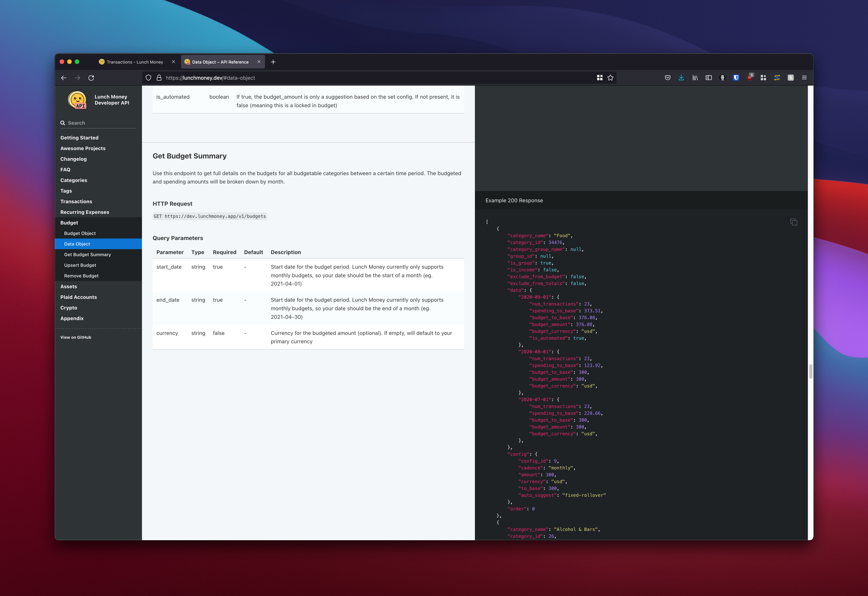Open tracking protection shield icon
This screenshot has height=596, width=868.
point(148,78)
